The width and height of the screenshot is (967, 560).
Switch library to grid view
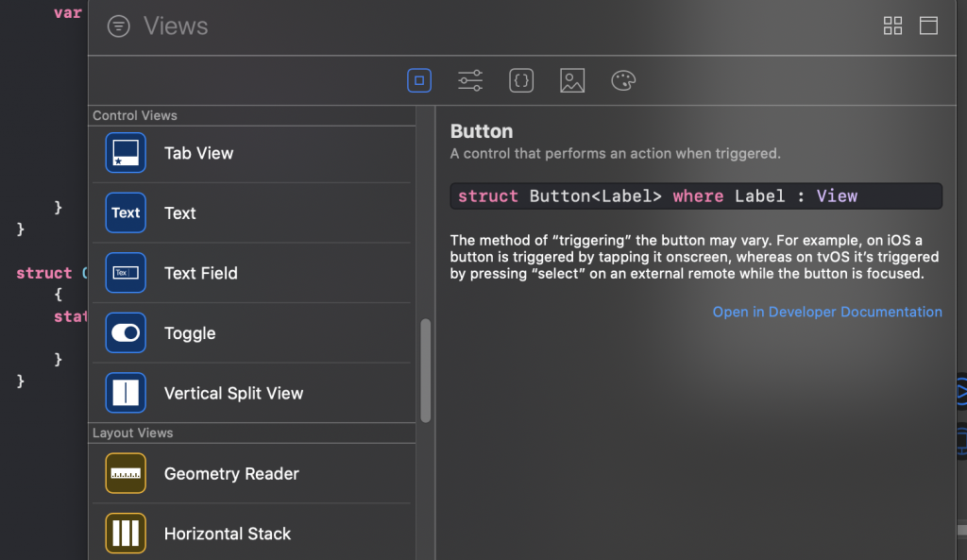[892, 26]
